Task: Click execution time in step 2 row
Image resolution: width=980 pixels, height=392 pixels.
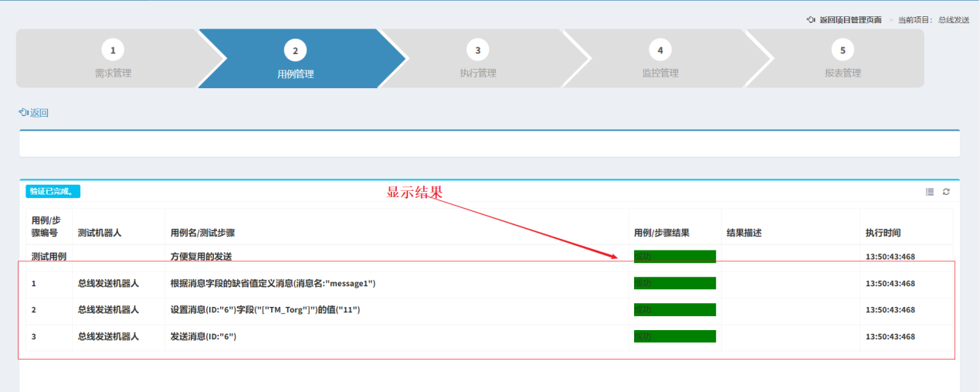Action: (890, 310)
